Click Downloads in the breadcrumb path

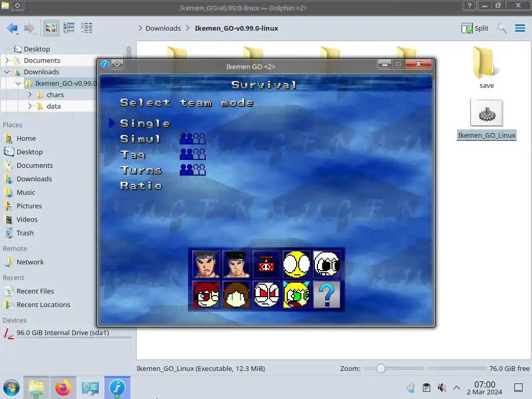pos(163,28)
